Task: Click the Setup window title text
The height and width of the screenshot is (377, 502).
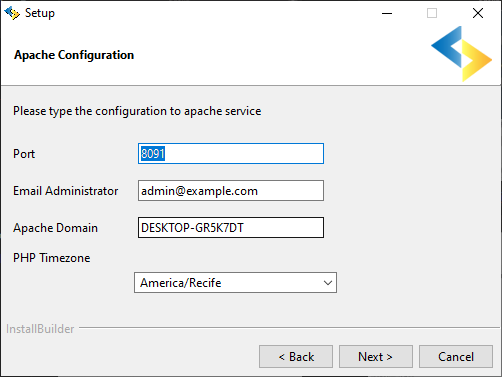Action: (40, 13)
